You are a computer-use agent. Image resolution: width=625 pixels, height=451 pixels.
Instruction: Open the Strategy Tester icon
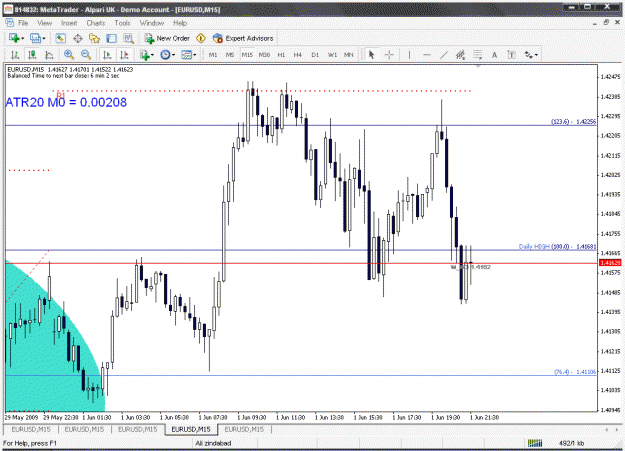click(x=128, y=38)
